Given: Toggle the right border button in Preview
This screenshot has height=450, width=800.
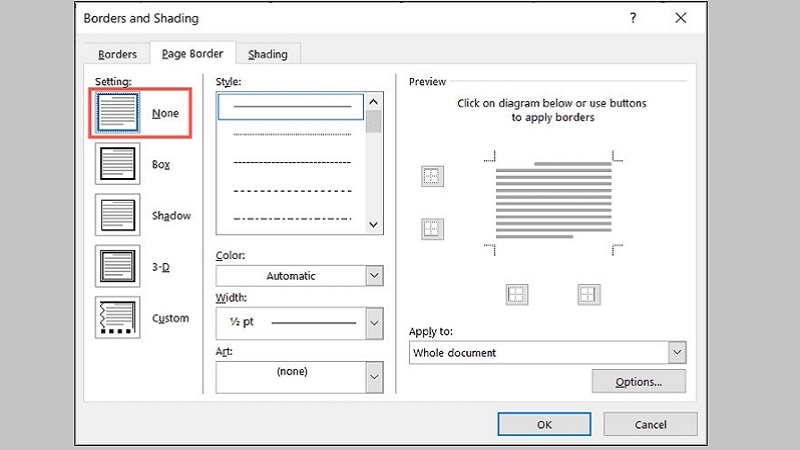Looking at the screenshot, I should pos(588,294).
